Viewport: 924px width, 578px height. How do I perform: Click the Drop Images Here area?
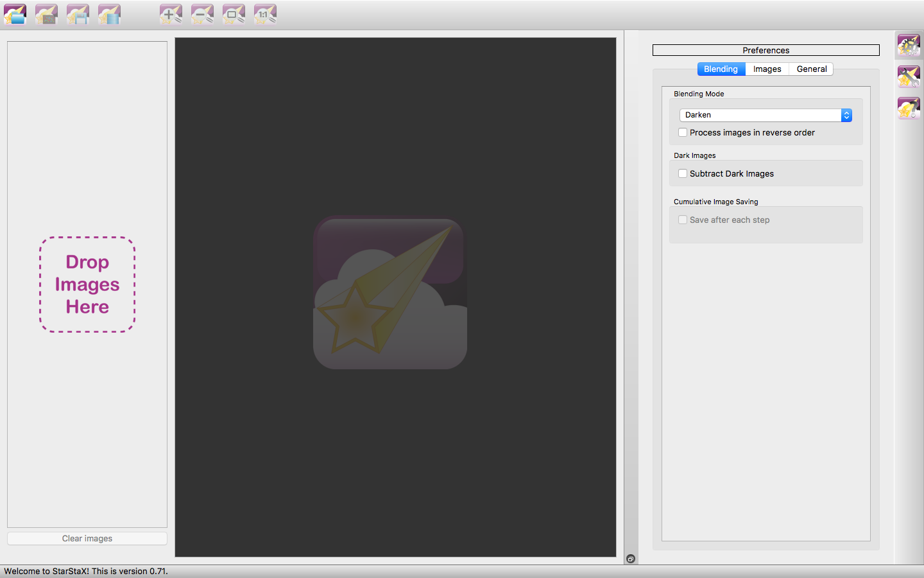click(87, 285)
